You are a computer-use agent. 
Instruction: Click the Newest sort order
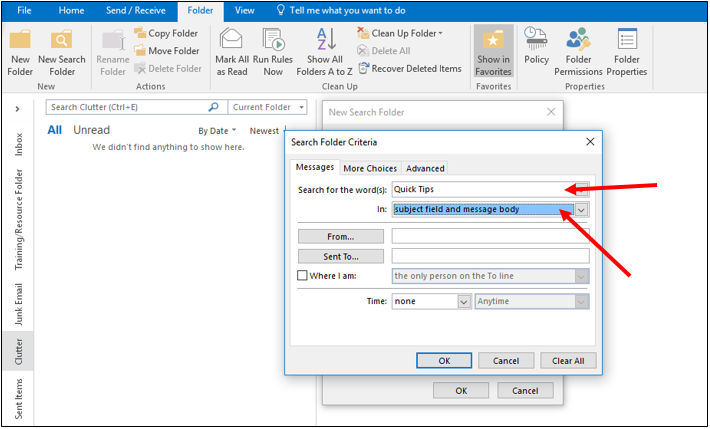[x=264, y=131]
